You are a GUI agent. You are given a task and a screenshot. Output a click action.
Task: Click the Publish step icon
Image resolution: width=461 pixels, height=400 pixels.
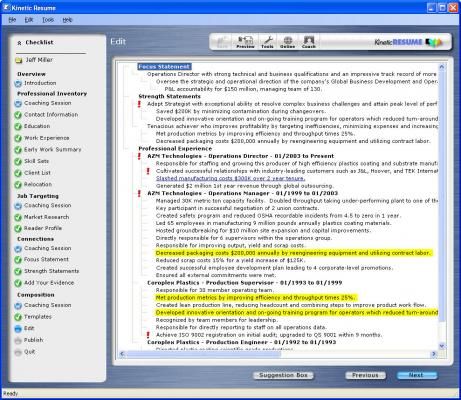[18, 340]
